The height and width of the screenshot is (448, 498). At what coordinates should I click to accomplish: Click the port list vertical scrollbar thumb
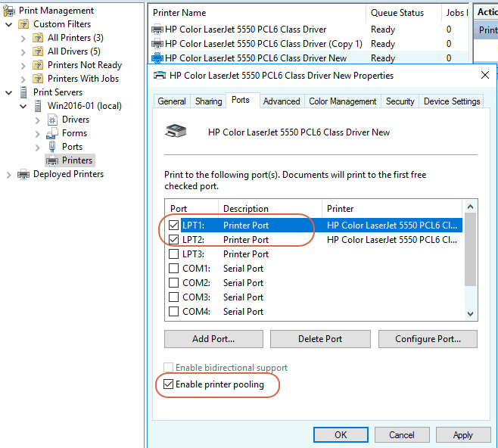(470, 249)
